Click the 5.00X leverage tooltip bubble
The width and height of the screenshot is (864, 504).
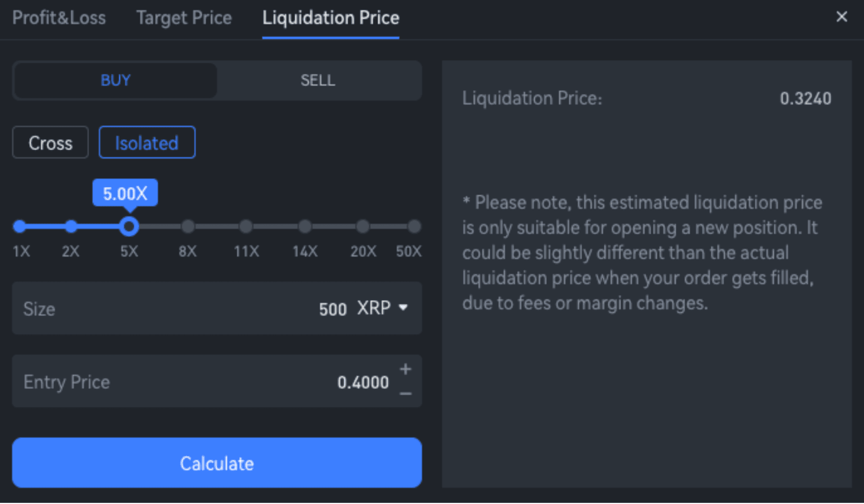click(125, 193)
